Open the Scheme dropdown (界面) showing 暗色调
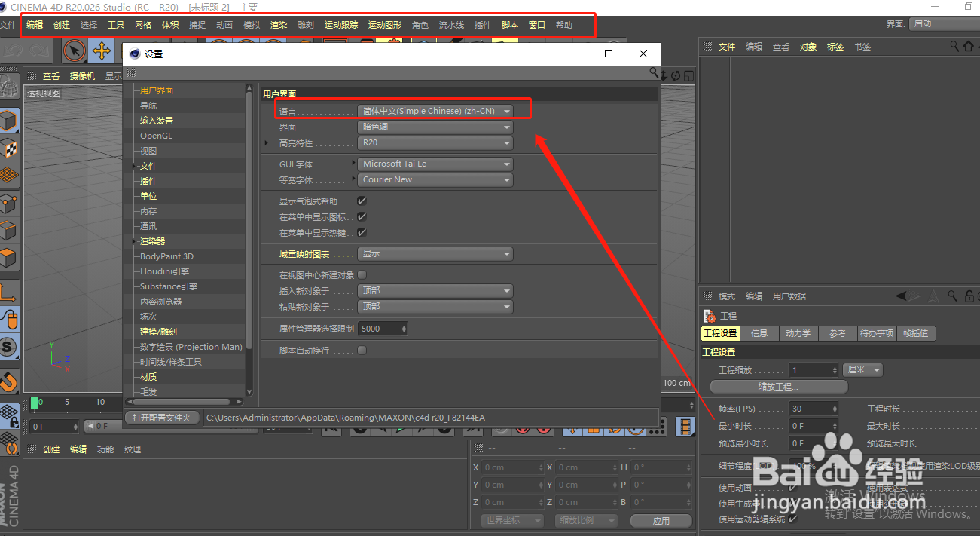Viewport: 980px width, 536px height. coord(435,127)
